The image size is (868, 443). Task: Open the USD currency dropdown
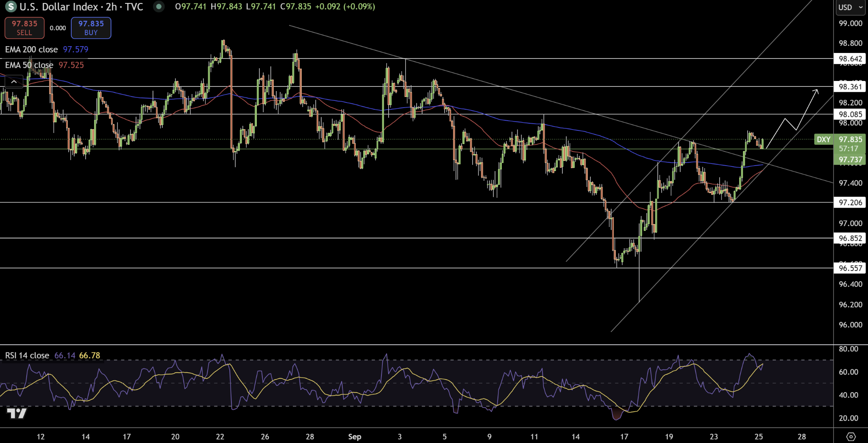[x=851, y=7]
